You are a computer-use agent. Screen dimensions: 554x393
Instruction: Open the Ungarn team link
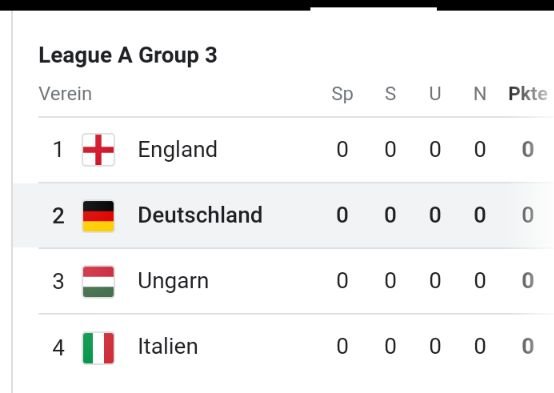coord(173,281)
